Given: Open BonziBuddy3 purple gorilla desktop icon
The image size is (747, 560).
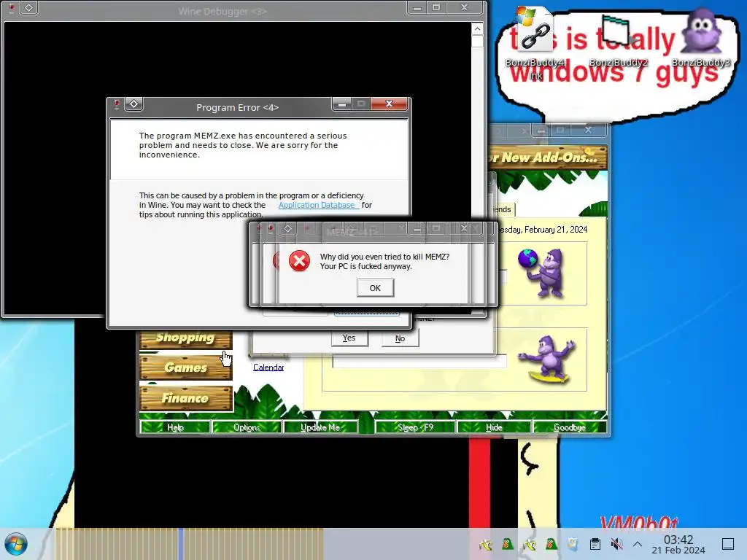Looking at the screenshot, I should coord(701,38).
